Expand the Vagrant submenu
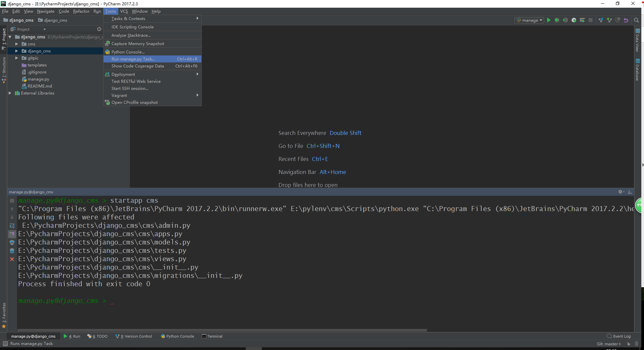This screenshot has width=644, height=350. click(x=152, y=96)
